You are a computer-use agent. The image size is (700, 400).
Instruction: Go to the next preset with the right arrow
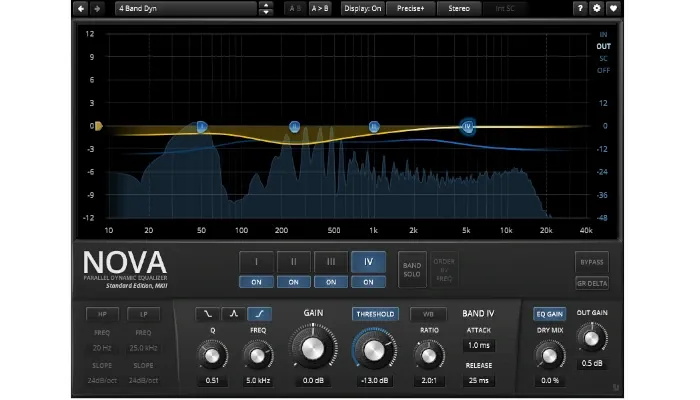(97, 8)
